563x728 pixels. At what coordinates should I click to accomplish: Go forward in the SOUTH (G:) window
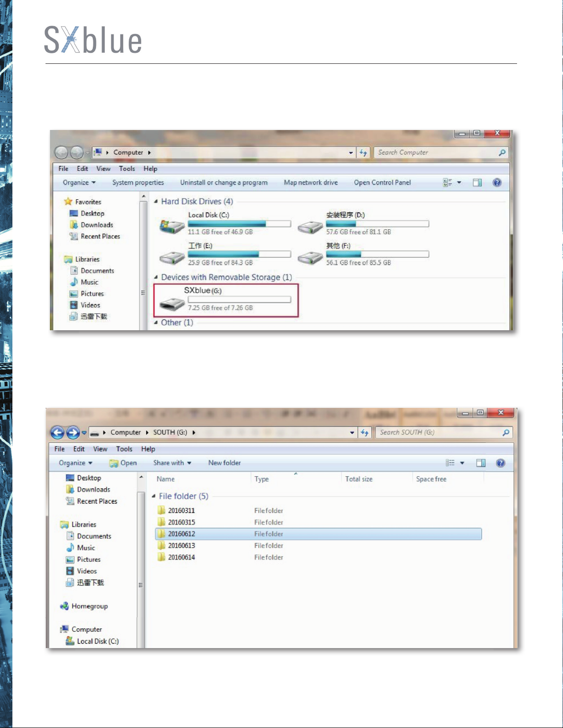pos(73,432)
